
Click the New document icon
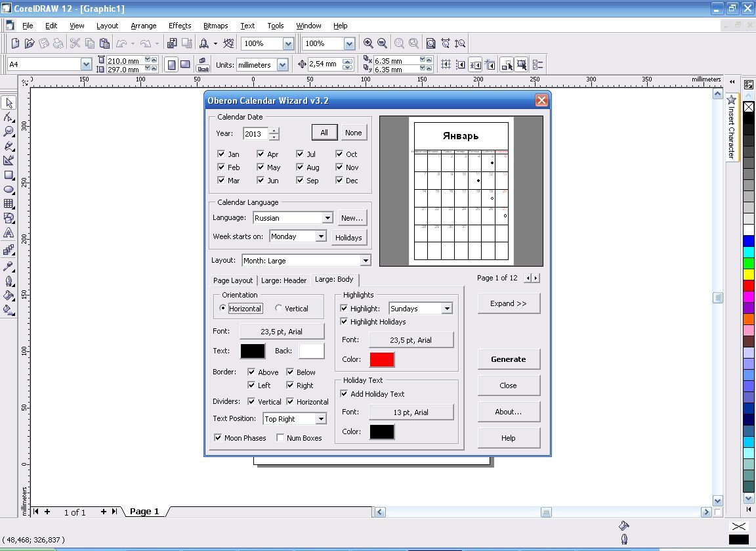click(x=16, y=43)
